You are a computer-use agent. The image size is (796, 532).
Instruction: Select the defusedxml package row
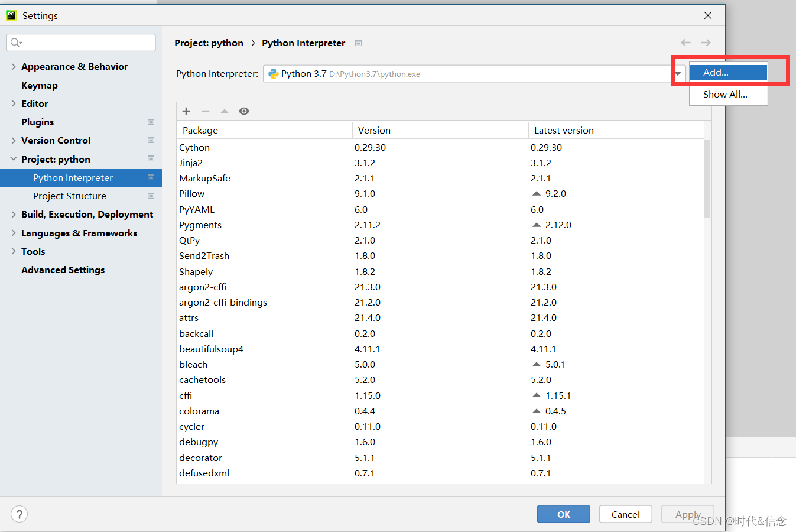tap(440, 473)
